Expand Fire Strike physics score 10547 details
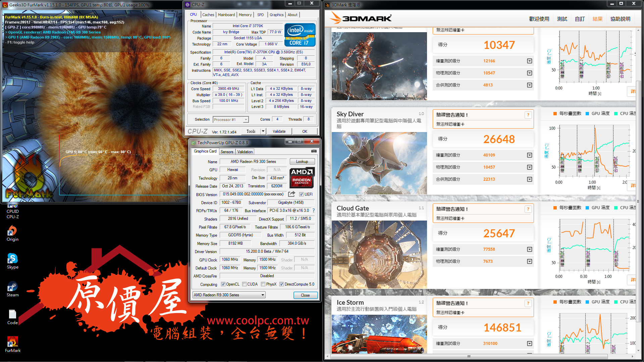 (x=530, y=73)
